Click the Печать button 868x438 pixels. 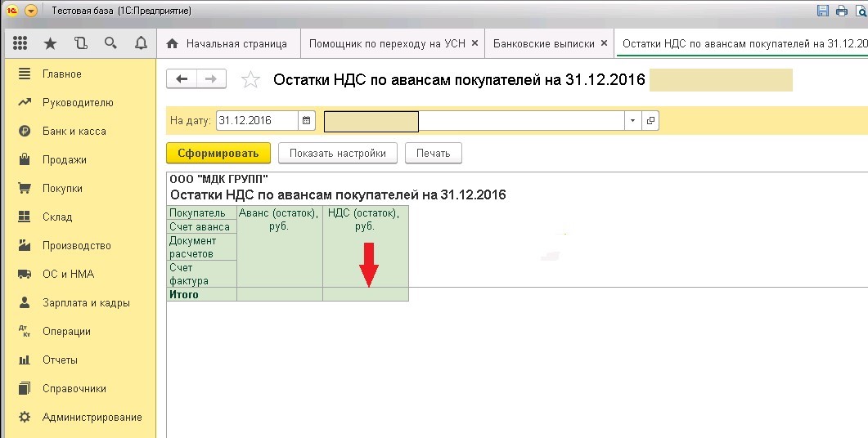434,153
